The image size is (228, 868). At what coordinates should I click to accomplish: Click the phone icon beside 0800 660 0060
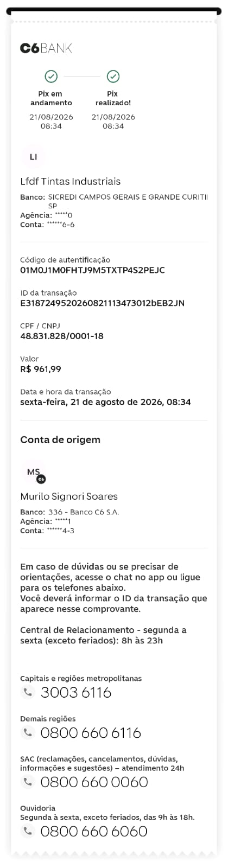point(27,782)
